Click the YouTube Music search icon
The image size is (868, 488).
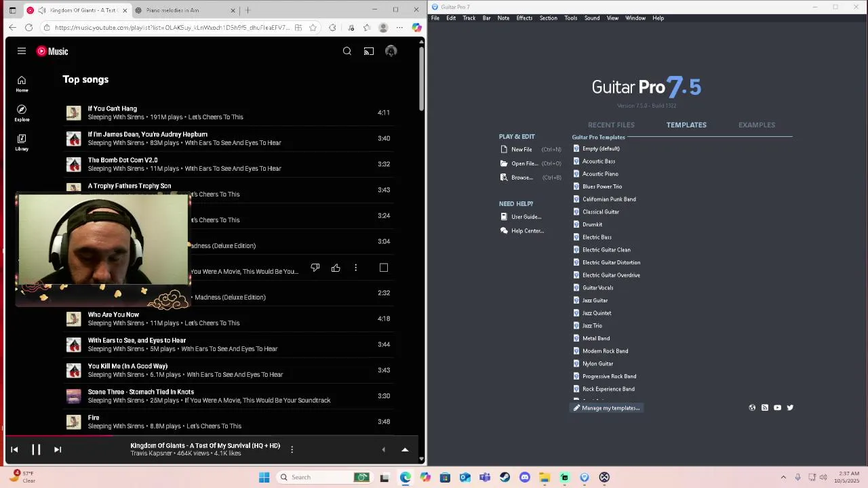coord(347,52)
